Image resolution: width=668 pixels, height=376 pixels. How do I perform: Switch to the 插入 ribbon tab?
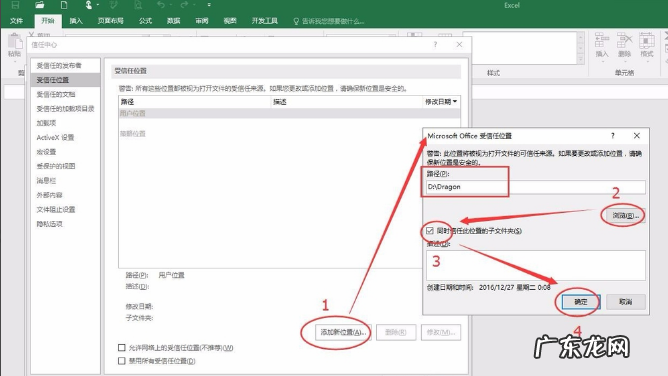tap(76, 21)
